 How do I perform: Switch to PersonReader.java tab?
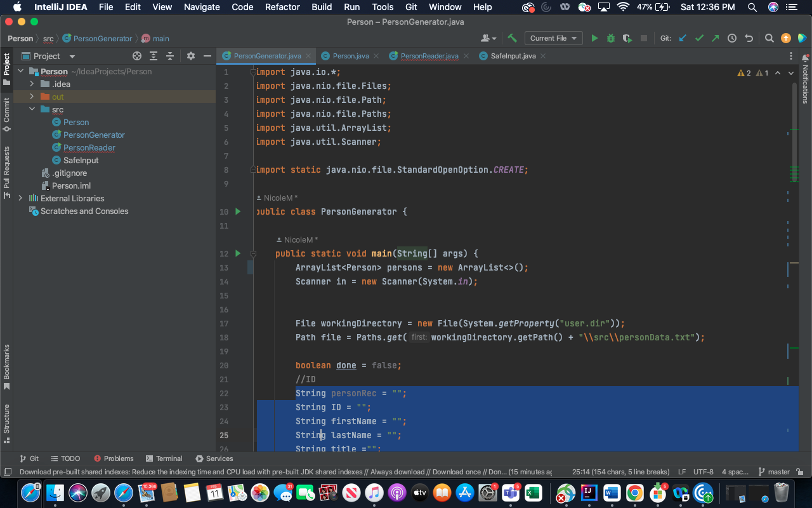click(429, 56)
